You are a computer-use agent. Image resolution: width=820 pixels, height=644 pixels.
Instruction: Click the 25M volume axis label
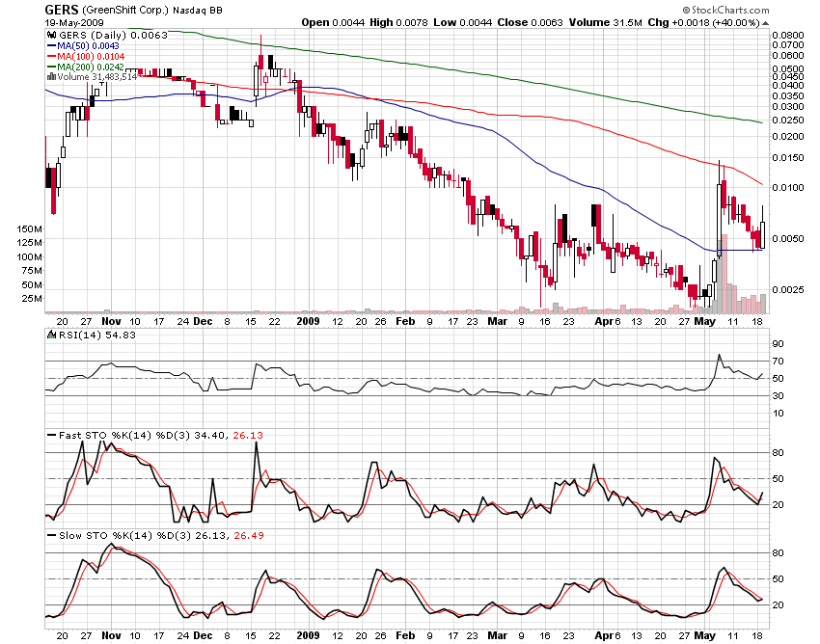(x=32, y=299)
